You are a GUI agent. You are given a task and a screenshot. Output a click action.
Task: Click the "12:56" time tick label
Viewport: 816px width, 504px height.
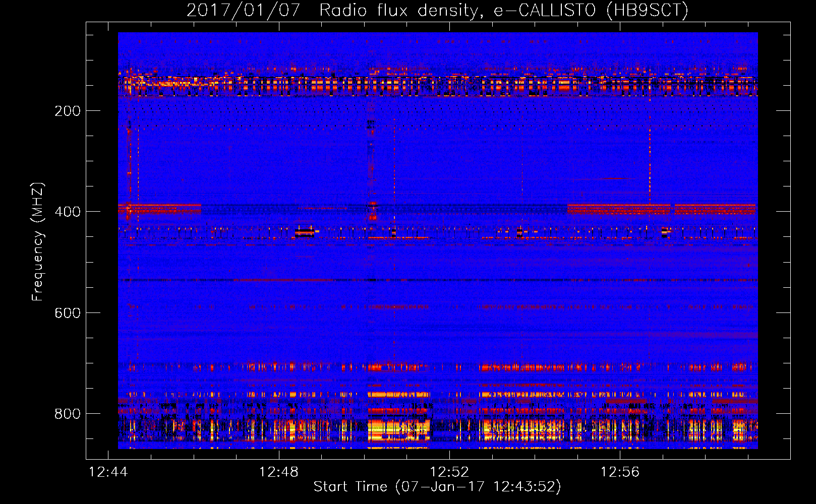(620, 472)
